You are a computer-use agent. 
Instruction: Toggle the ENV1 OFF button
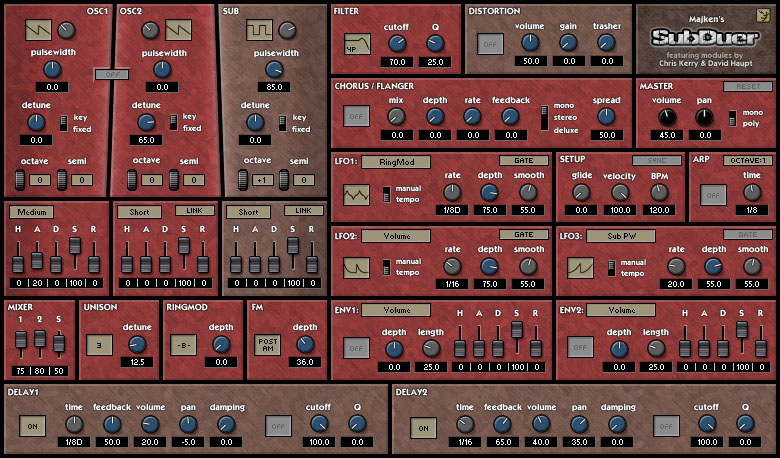click(x=357, y=348)
